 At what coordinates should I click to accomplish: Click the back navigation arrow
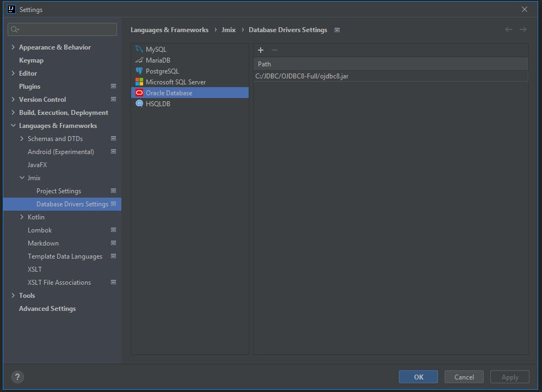pyautogui.click(x=508, y=30)
